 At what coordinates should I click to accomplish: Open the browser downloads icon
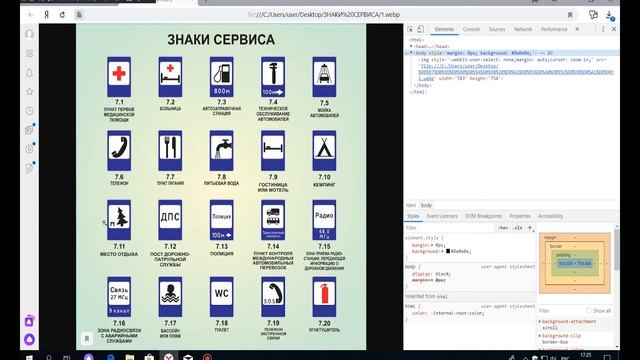(x=610, y=16)
